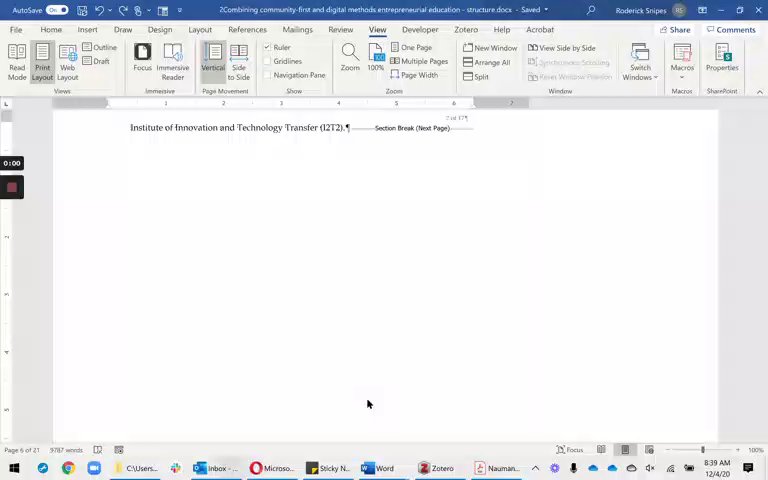Open the Windows Start menu

pyautogui.click(x=14, y=468)
